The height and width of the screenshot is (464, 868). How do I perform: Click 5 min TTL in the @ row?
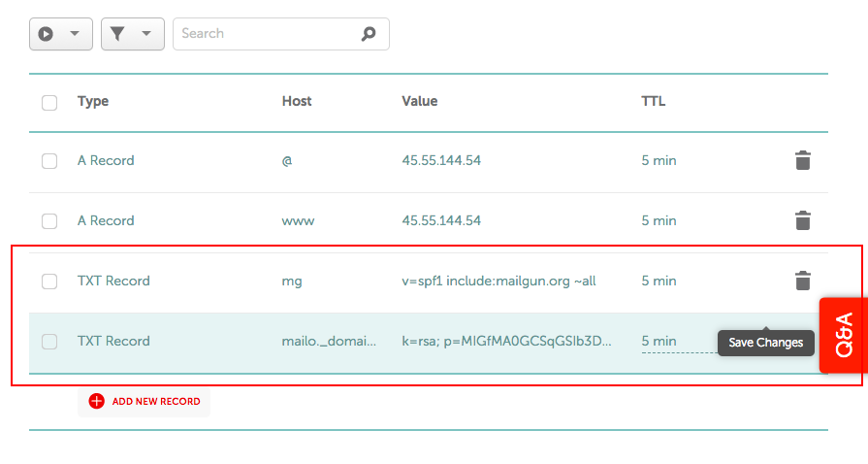click(659, 160)
